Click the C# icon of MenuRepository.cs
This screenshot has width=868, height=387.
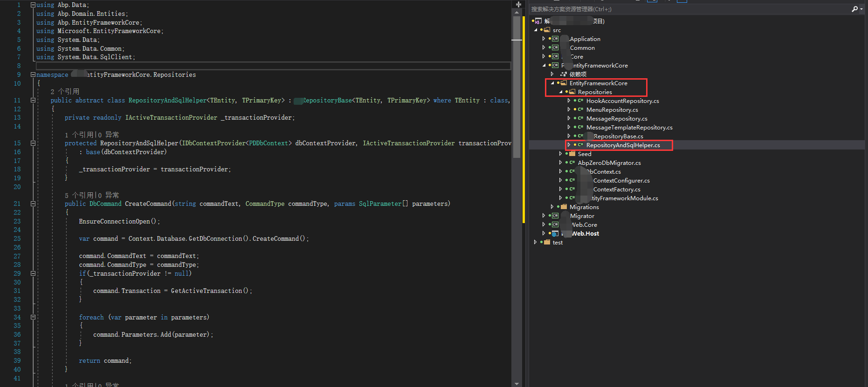click(580, 109)
